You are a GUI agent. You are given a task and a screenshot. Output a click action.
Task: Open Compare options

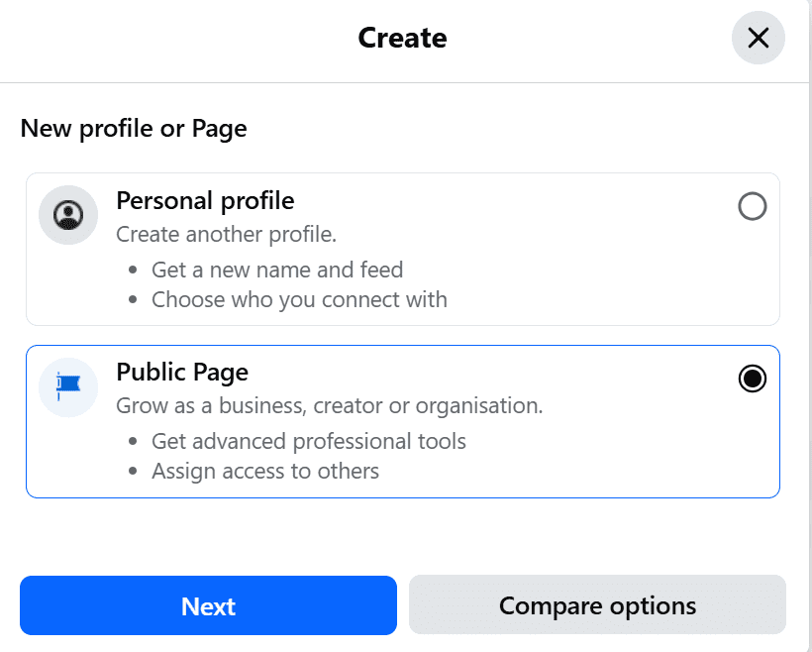click(597, 604)
